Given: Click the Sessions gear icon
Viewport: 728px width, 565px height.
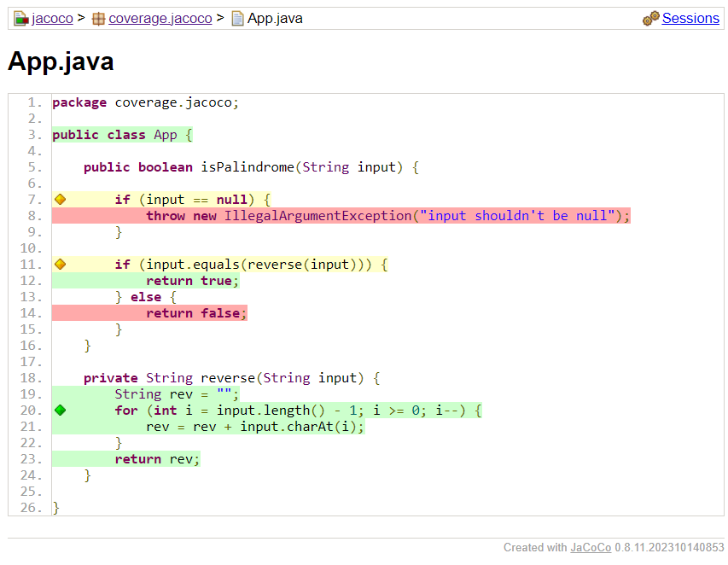Looking at the screenshot, I should (x=651, y=18).
